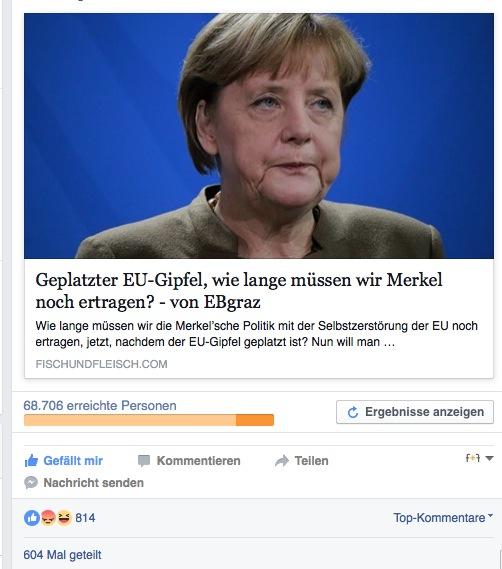Click the Teilen share arrow icon
The image size is (502, 569).
coord(282,461)
